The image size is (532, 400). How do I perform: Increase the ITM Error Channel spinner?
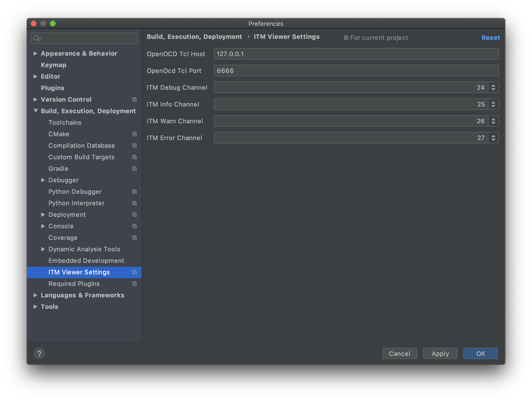coord(493,136)
